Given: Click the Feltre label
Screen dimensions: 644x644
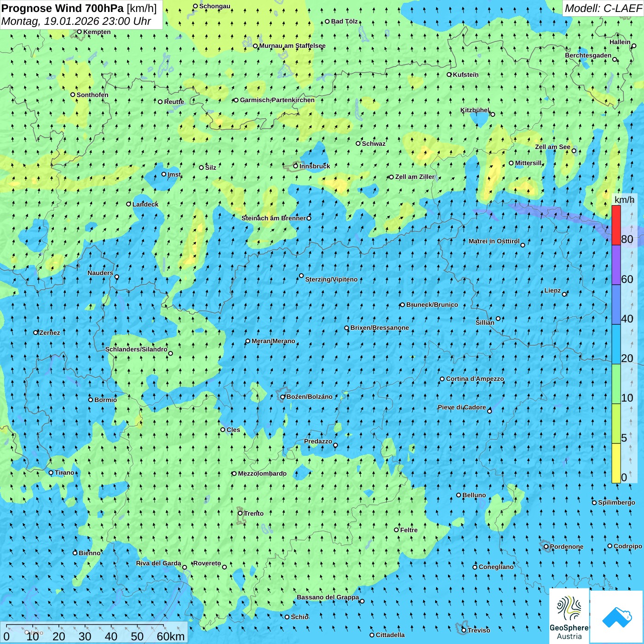Looking at the screenshot, I should (x=409, y=530).
